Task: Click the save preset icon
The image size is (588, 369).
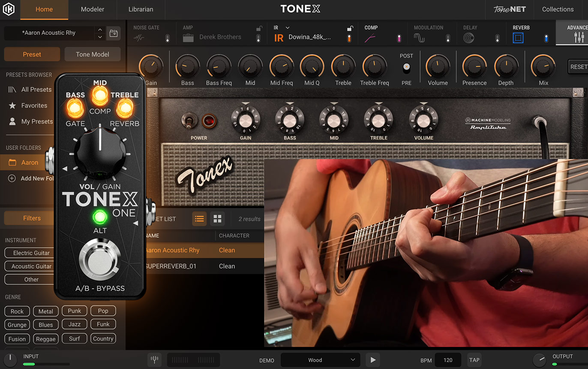Action: click(114, 33)
